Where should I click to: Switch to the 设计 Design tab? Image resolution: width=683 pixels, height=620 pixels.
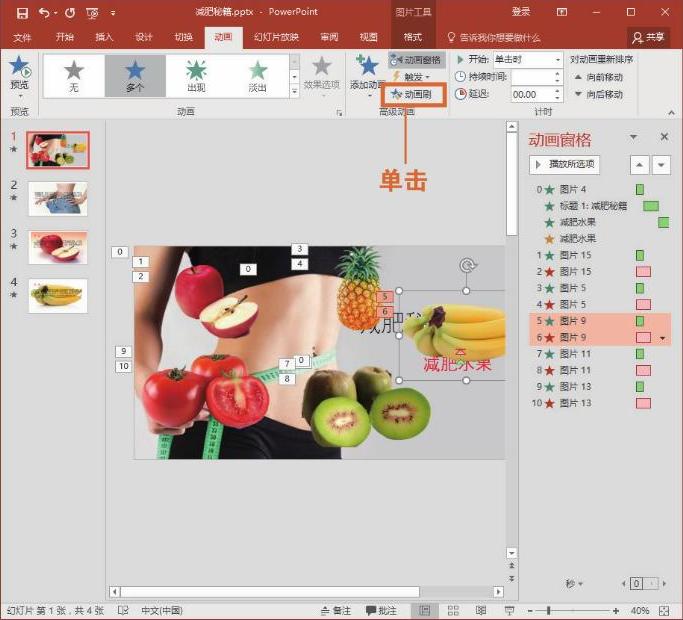(x=144, y=37)
